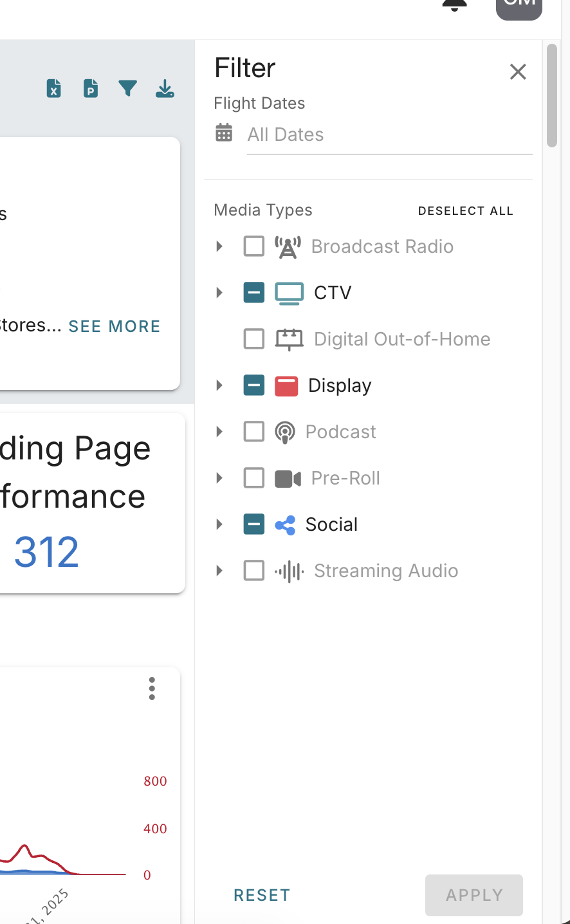Check the Broadcast Radio checkbox

tap(254, 246)
